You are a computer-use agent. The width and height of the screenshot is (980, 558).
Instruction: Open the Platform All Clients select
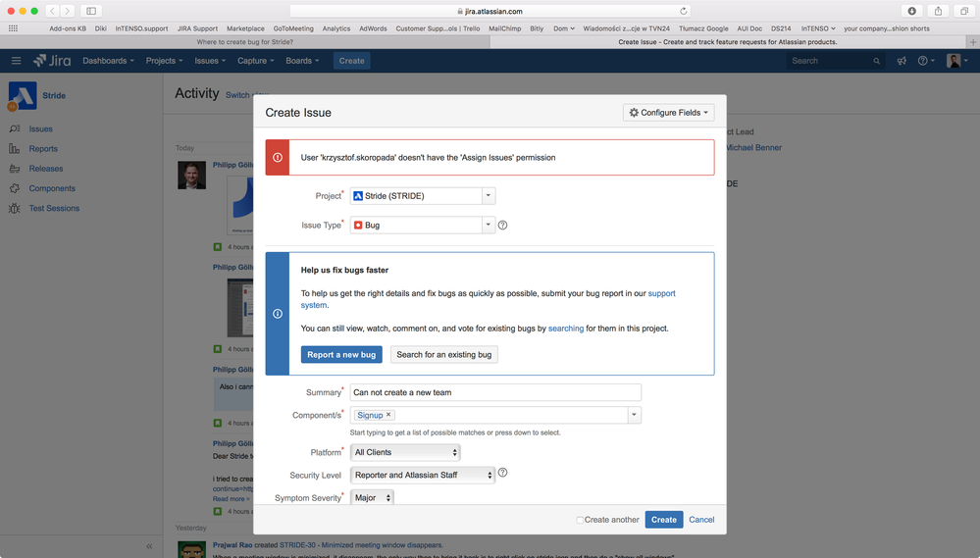tap(405, 452)
